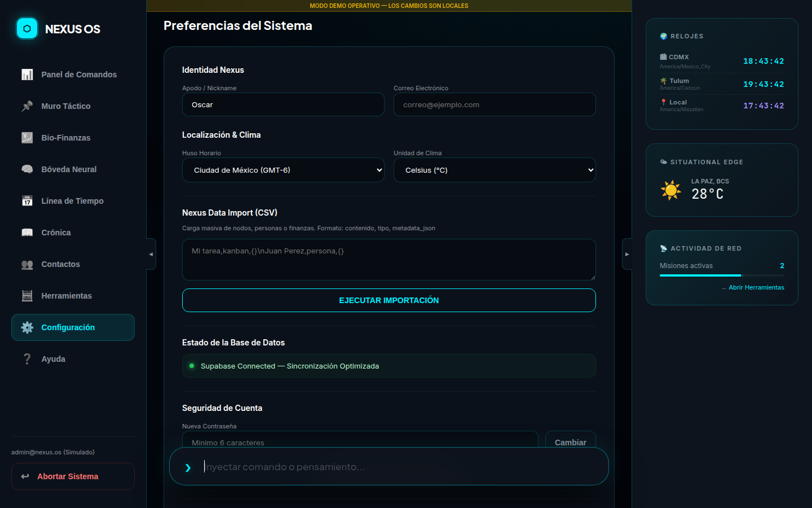Open the Huso Horario dropdown
812x508 pixels.
pyautogui.click(x=283, y=170)
